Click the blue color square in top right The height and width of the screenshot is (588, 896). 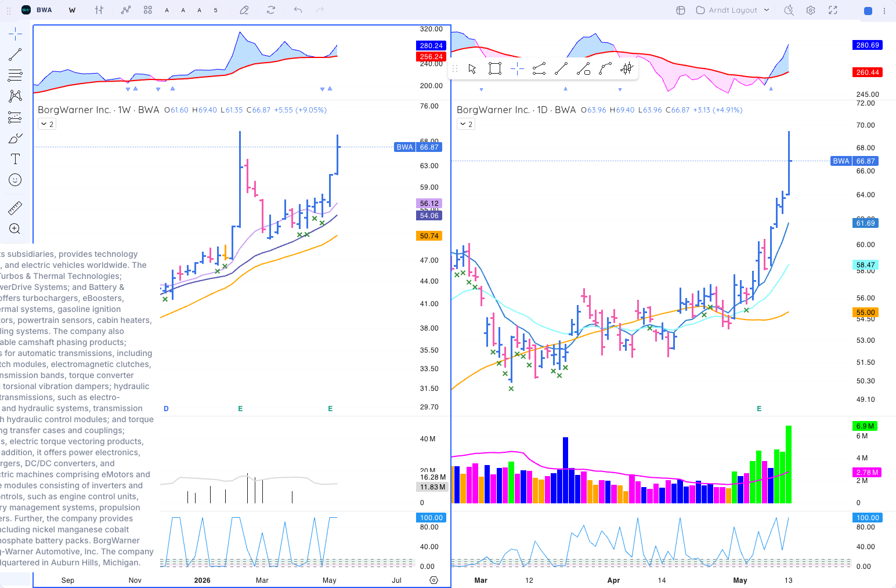point(868,10)
